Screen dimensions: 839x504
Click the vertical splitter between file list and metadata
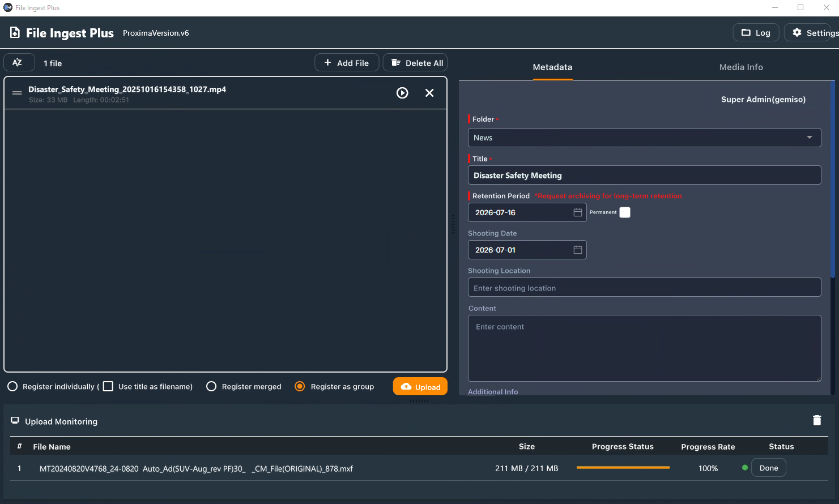pos(453,224)
